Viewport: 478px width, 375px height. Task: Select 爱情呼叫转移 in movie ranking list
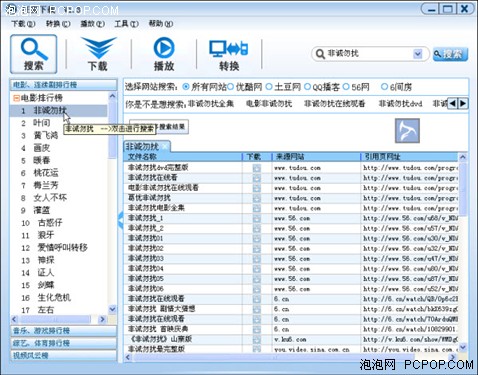[x=62, y=248]
